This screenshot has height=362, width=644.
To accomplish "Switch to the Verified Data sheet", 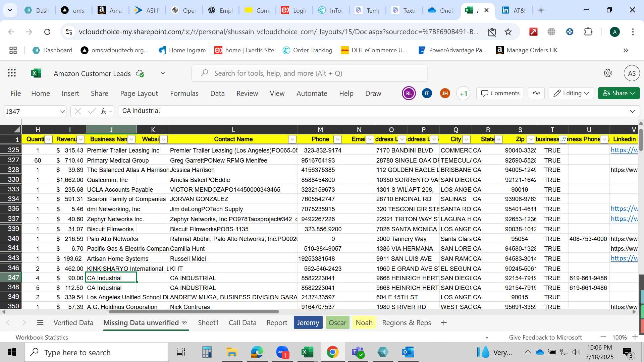I will (73, 322).
